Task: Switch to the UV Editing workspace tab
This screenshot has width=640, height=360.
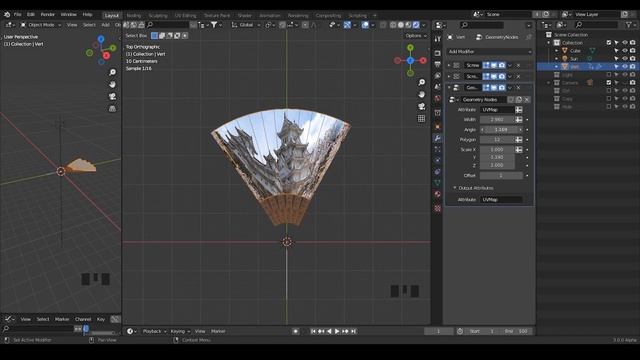Action: pos(186,15)
